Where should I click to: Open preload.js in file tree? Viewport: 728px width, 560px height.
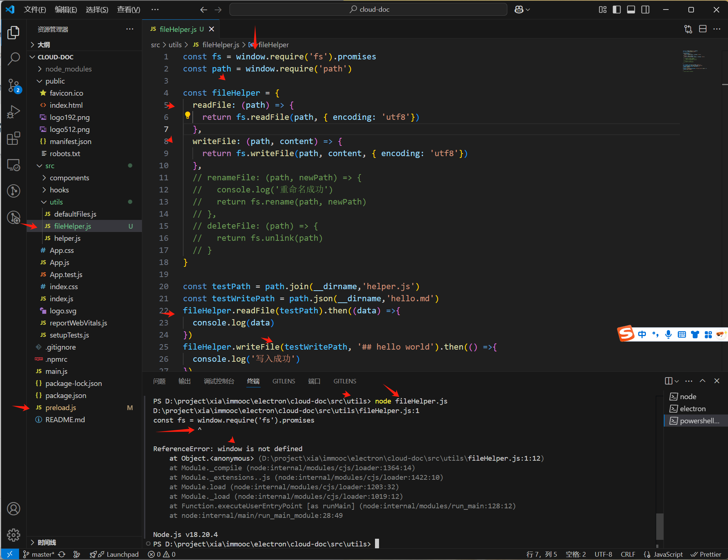click(x=85, y=408)
